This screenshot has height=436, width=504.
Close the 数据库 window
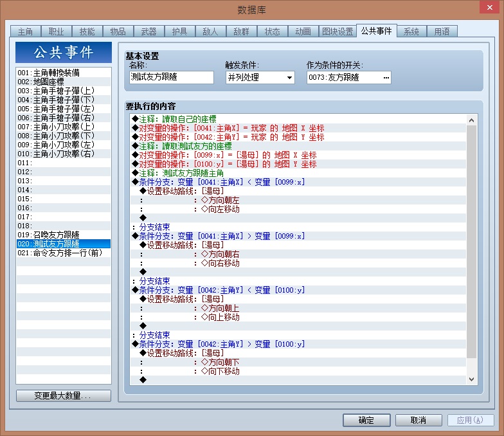tap(490, 7)
